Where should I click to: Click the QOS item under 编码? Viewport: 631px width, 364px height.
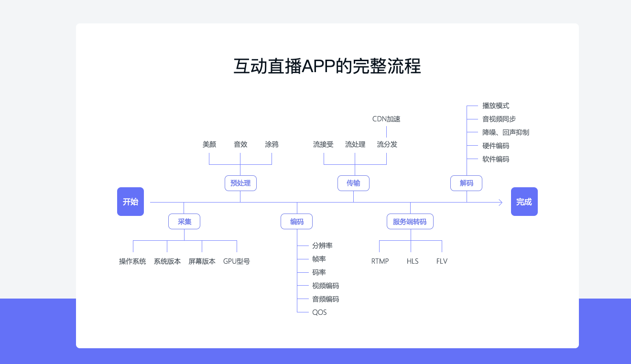tap(319, 312)
